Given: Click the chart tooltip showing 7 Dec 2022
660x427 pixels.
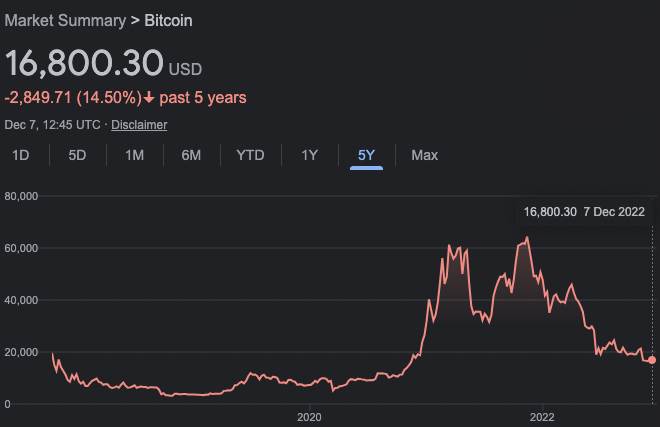Looking at the screenshot, I should [x=584, y=212].
